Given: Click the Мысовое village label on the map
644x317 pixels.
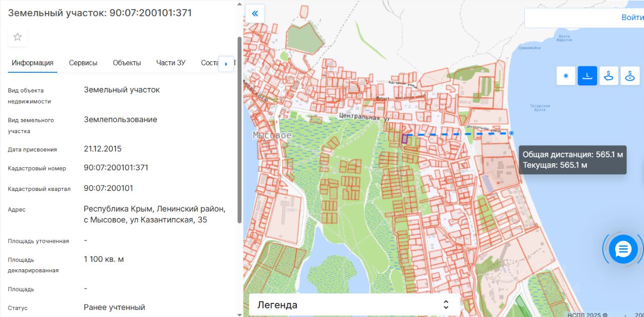Looking at the screenshot, I should pyautogui.click(x=272, y=136).
